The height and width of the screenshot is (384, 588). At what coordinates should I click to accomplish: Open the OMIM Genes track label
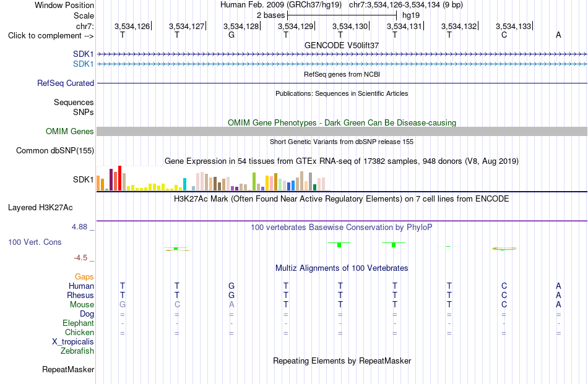pos(70,132)
